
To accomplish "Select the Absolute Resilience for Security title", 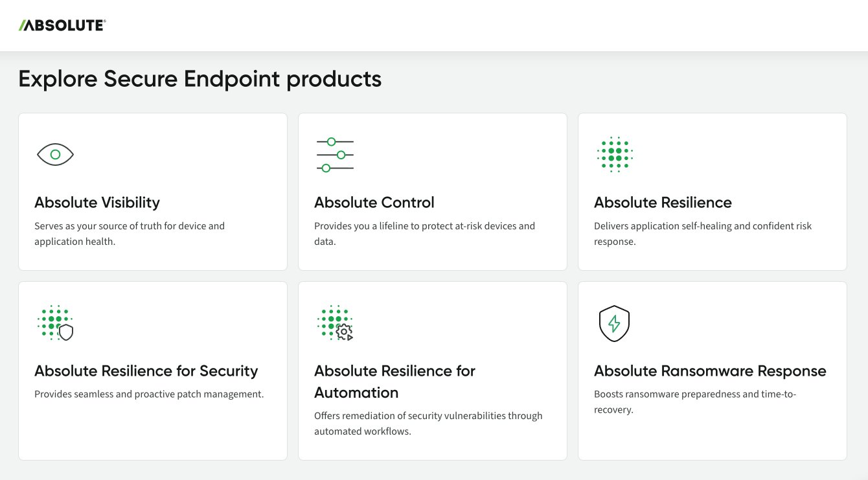I will click(x=146, y=371).
